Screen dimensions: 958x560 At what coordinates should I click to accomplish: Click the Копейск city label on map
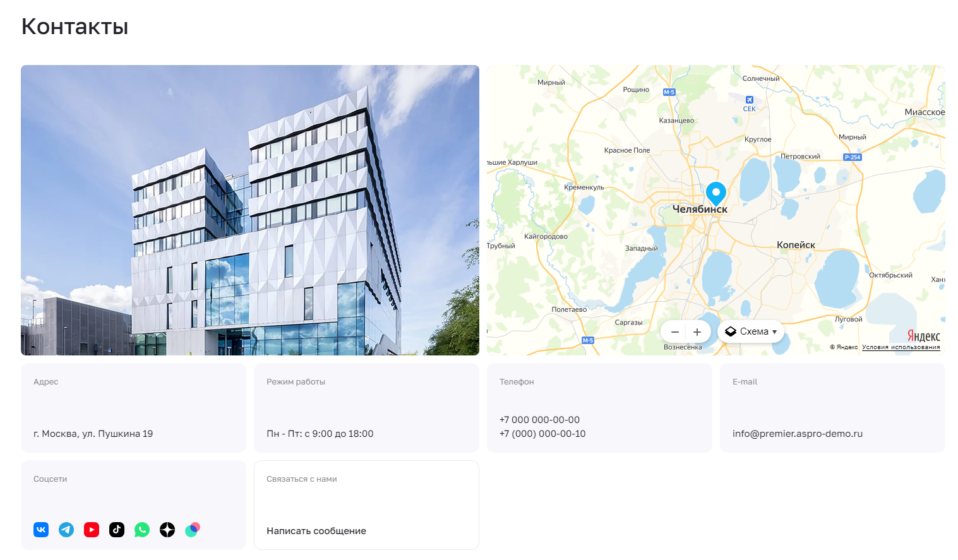click(796, 245)
